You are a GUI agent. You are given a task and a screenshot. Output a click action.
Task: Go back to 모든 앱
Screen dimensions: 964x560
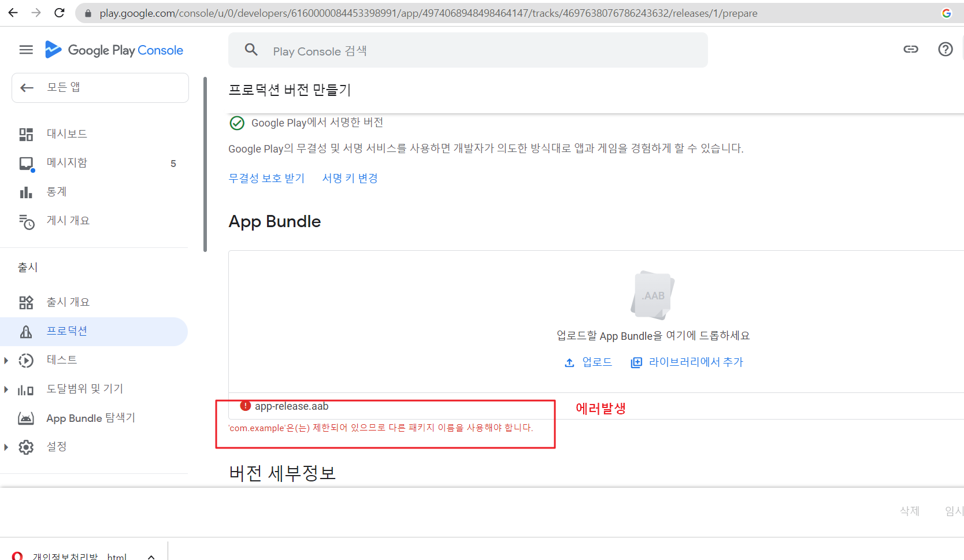pos(100,88)
